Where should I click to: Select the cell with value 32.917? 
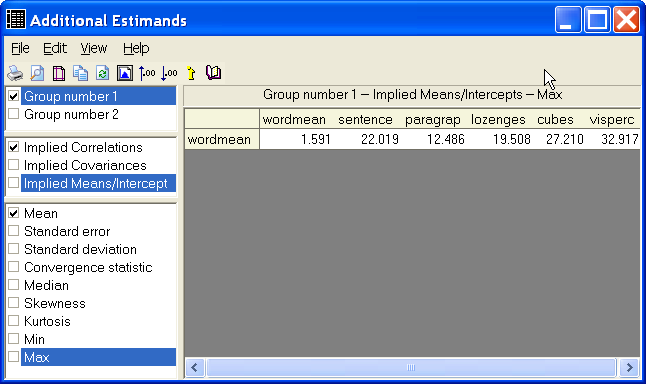coord(613,139)
